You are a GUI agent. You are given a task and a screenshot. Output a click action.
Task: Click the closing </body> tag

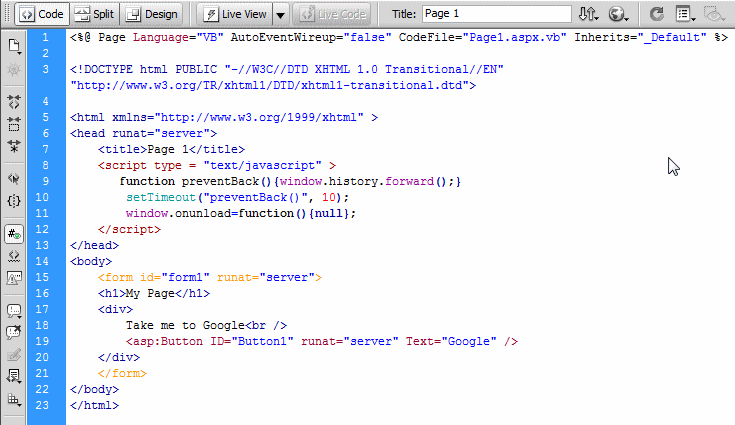pyautogui.click(x=94, y=389)
